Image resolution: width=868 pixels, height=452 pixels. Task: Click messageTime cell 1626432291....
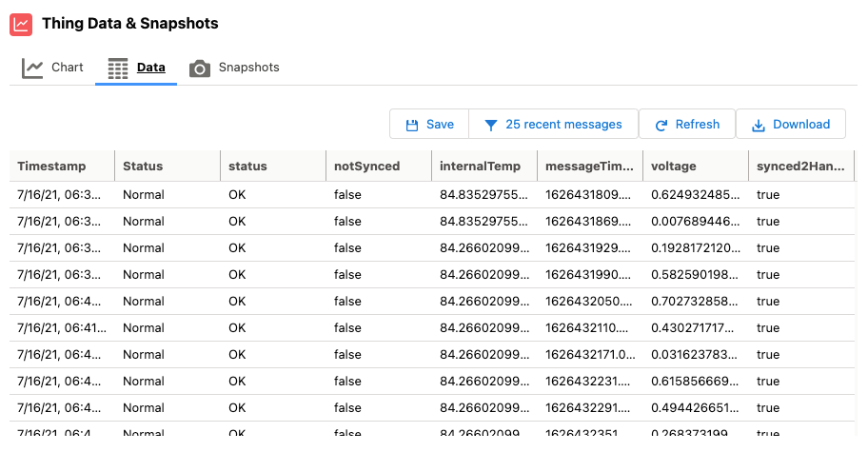pos(588,407)
